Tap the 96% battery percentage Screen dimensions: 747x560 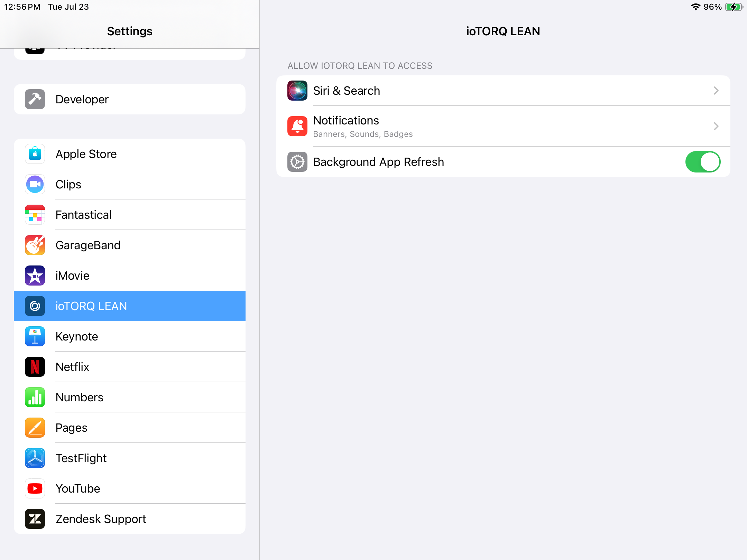pyautogui.click(x=712, y=7)
